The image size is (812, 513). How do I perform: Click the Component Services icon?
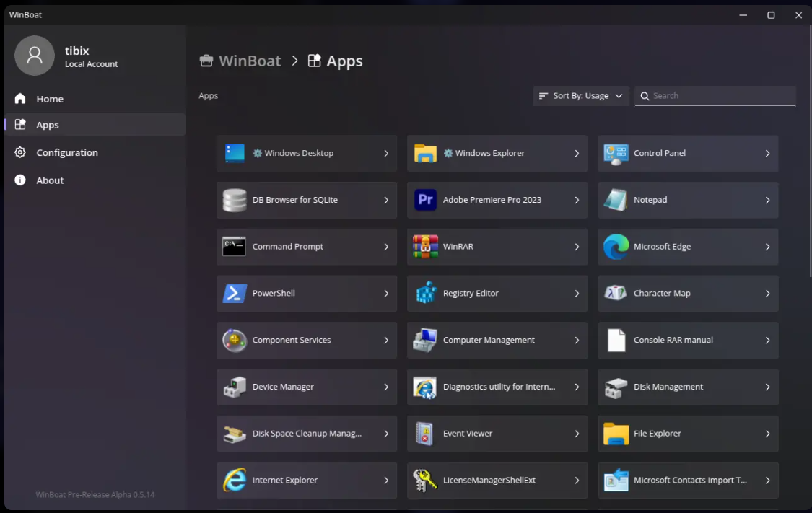[x=235, y=340]
